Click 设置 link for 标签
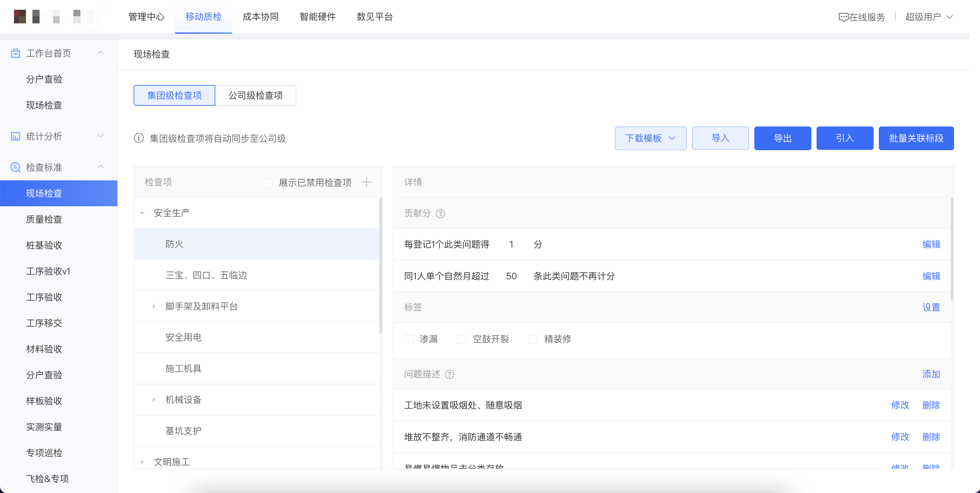This screenshot has width=980, height=493. tap(931, 307)
